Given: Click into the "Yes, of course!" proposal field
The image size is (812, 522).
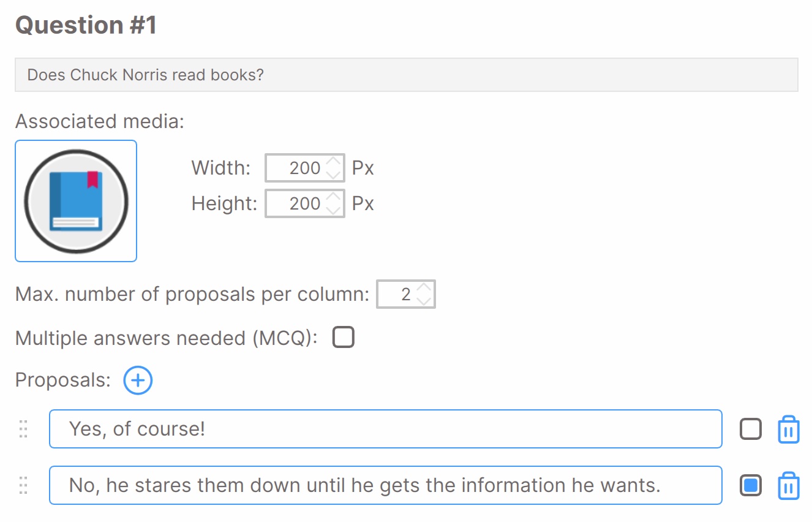Looking at the screenshot, I should 386,429.
